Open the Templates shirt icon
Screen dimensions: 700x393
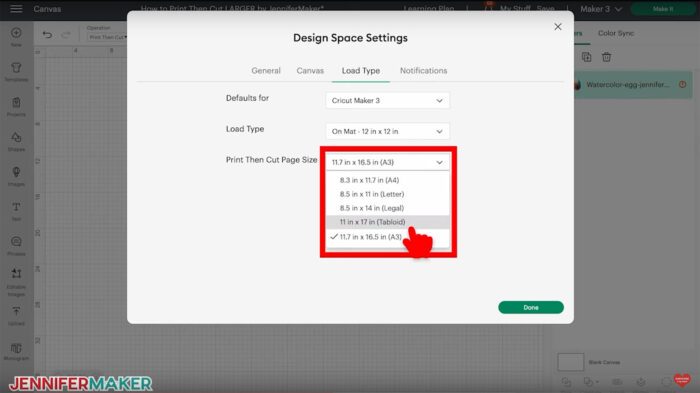(x=16, y=68)
